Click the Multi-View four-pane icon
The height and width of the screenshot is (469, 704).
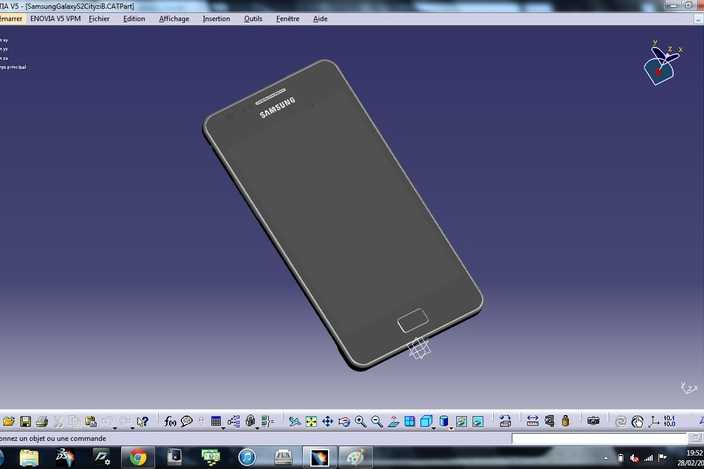(409, 421)
